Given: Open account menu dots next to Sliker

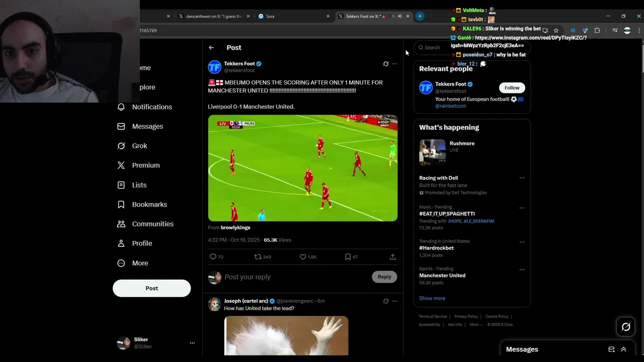Looking at the screenshot, I should [x=192, y=343].
